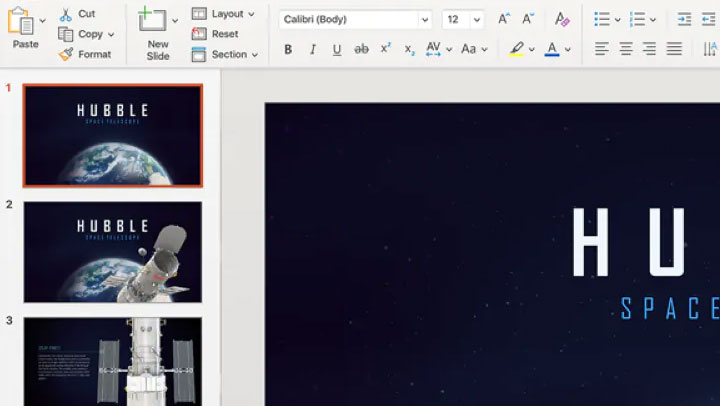Click the Paste clipboard icon
The image size is (720, 406).
point(22,21)
